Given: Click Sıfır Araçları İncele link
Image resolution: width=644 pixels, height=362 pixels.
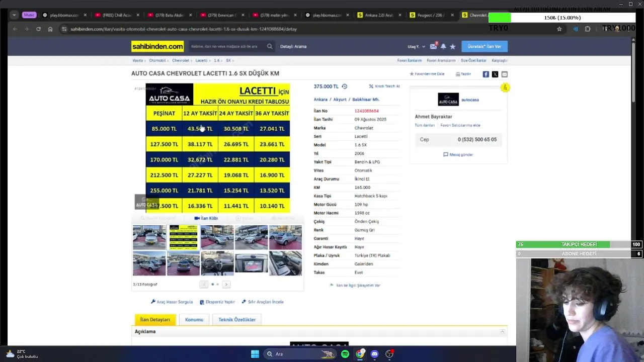Looking at the screenshot, I should (263, 302).
